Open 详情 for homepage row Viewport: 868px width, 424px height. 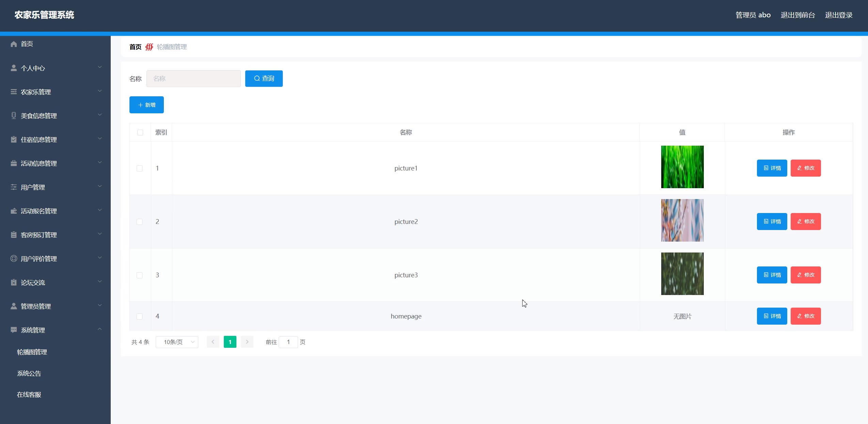[x=772, y=316]
